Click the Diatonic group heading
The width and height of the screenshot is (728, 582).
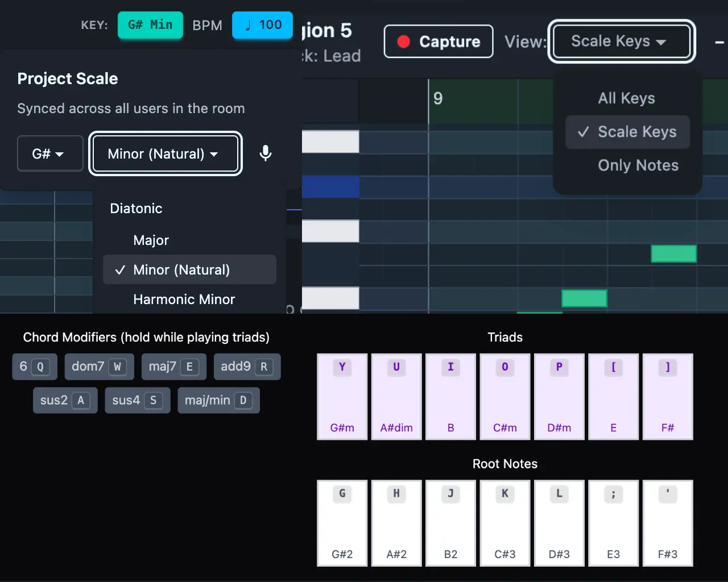(136, 209)
